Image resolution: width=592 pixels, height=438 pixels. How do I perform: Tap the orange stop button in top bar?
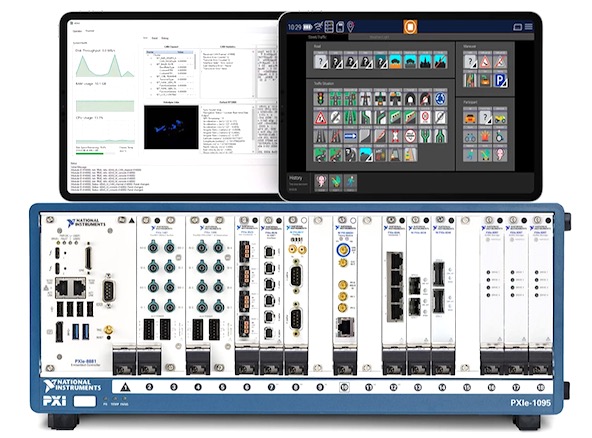410,27
